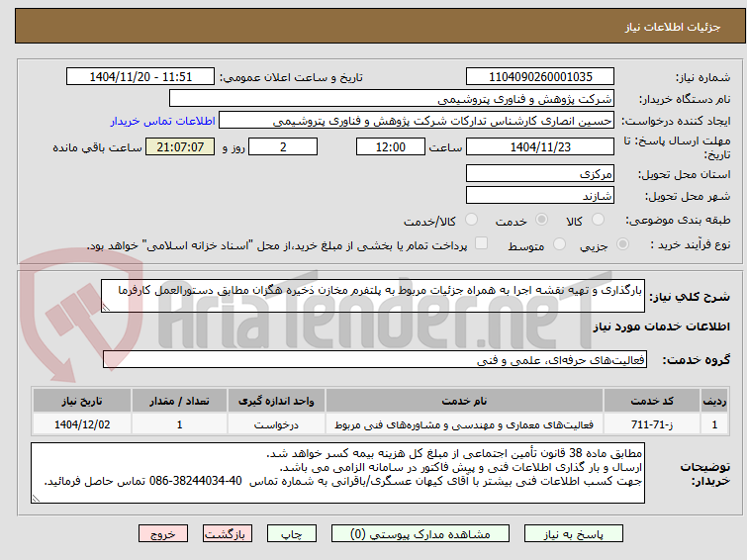Click service code cell ز-71-711
This screenshot has height=560, width=747.
tap(652, 424)
